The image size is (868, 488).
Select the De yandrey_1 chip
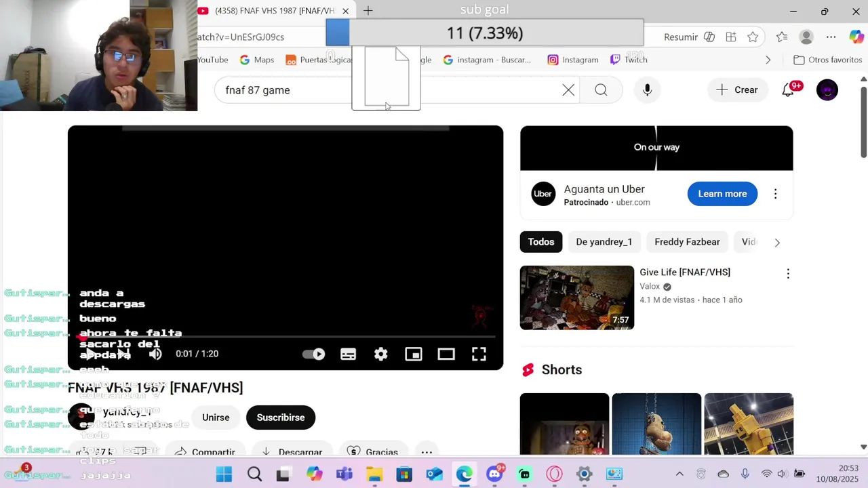[604, 242]
